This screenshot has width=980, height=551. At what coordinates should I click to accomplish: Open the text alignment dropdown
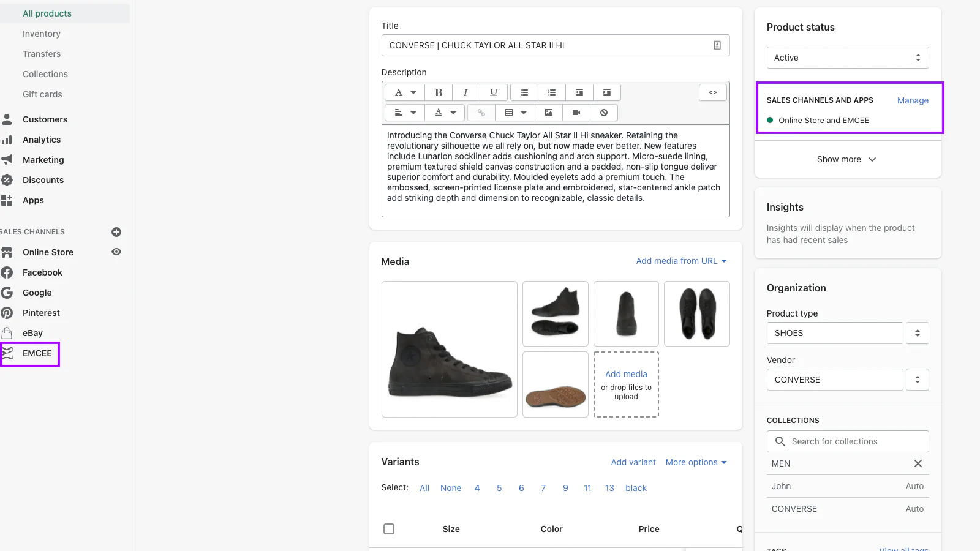[405, 113]
